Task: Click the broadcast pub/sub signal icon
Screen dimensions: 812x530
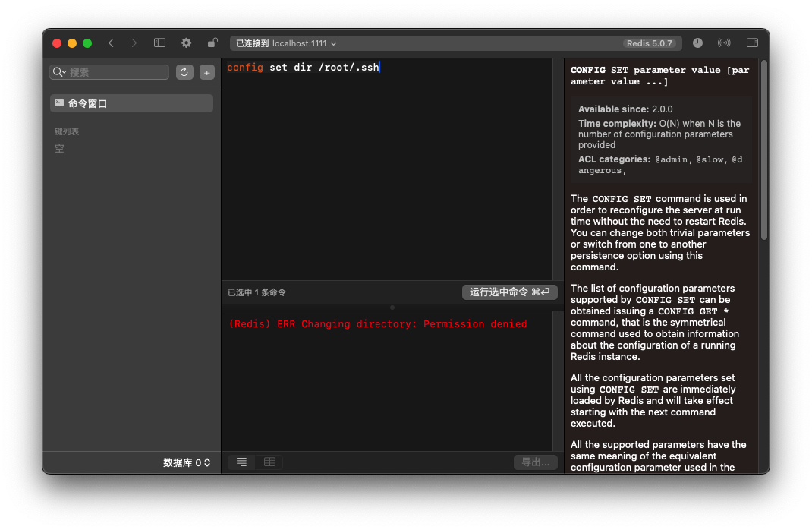Action: [724, 43]
